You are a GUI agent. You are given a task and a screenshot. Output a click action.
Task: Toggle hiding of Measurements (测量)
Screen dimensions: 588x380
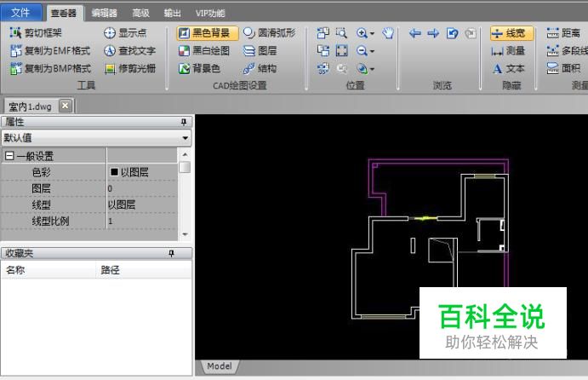[508, 50]
